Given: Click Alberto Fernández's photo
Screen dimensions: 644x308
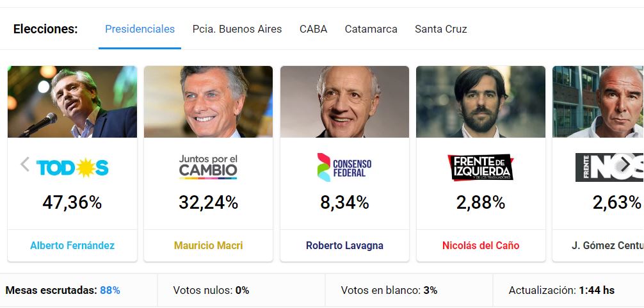Looking at the screenshot, I should (x=72, y=102).
